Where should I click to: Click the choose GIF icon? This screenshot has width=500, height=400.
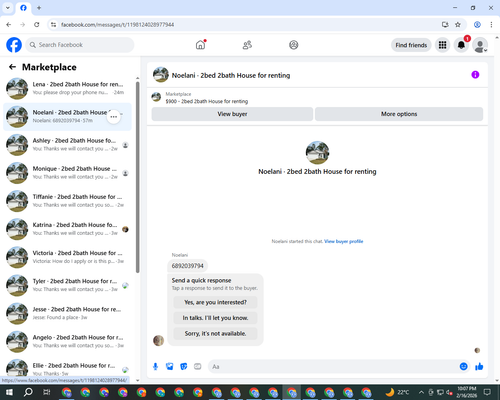coord(198,367)
